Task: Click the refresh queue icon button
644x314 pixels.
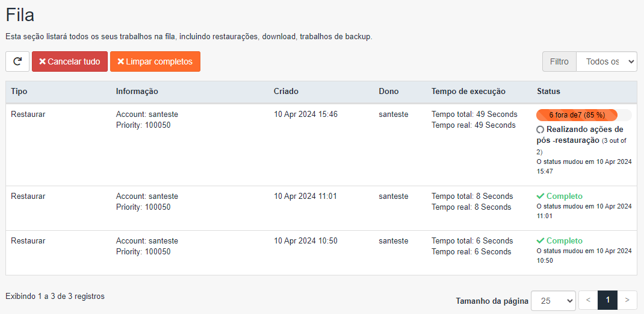Action: tap(17, 61)
